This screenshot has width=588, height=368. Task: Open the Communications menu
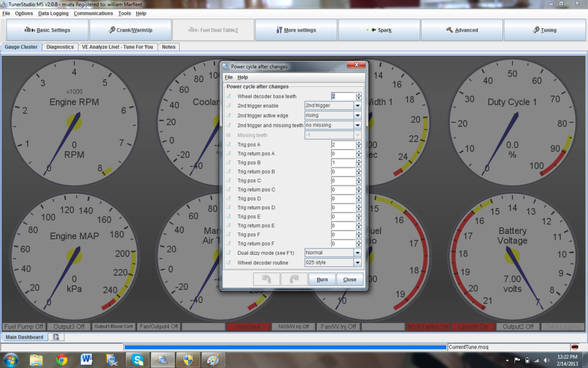(94, 13)
